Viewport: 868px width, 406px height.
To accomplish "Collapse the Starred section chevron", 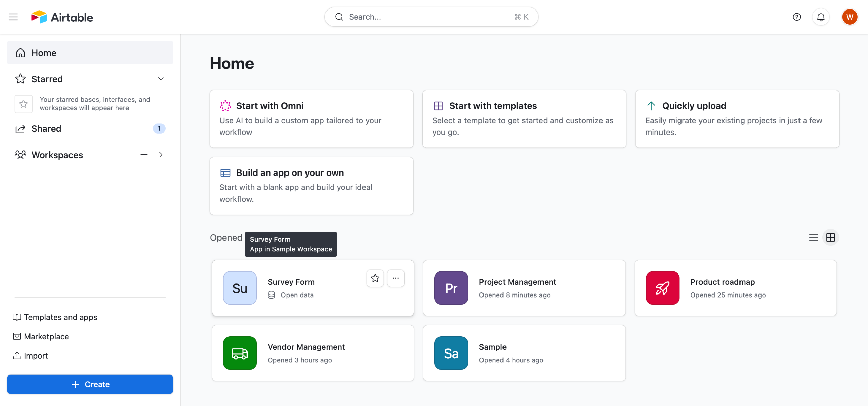I will (161, 79).
